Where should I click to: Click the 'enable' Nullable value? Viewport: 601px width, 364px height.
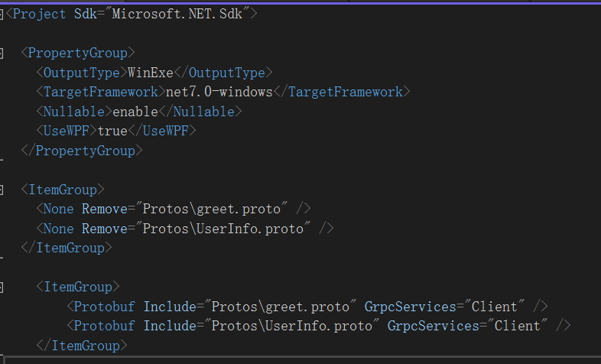click(135, 112)
